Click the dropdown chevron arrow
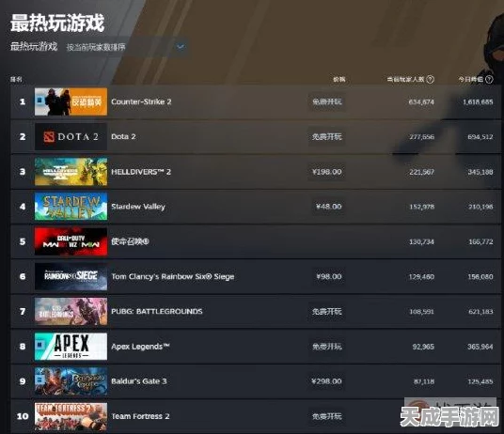 pyautogui.click(x=181, y=47)
